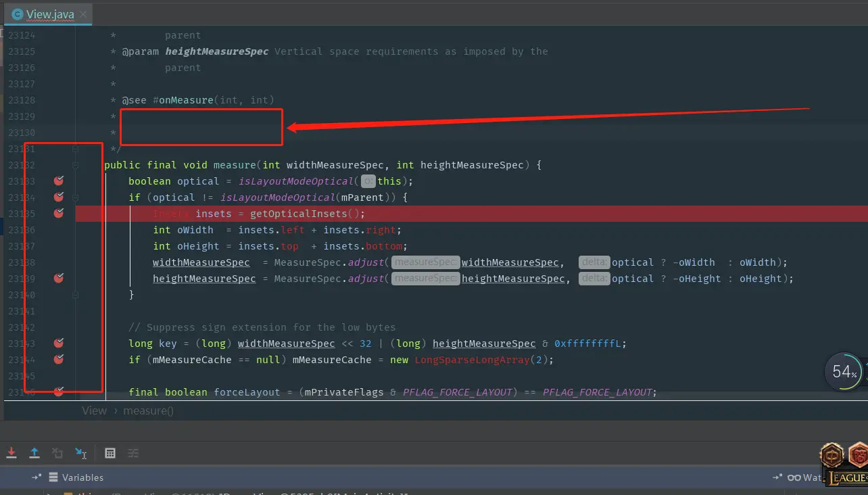This screenshot has height=495, width=868.
Task: Click Drop Frame icon in debugger toolbar
Action: [x=57, y=453]
